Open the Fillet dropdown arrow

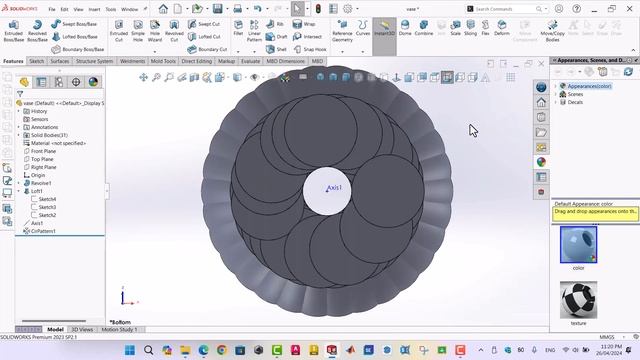point(238,52)
